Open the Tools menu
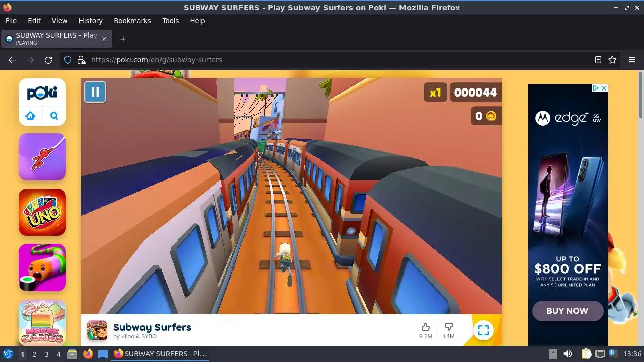The height and width of the screenshot is (362, 644). pos(171,21)
